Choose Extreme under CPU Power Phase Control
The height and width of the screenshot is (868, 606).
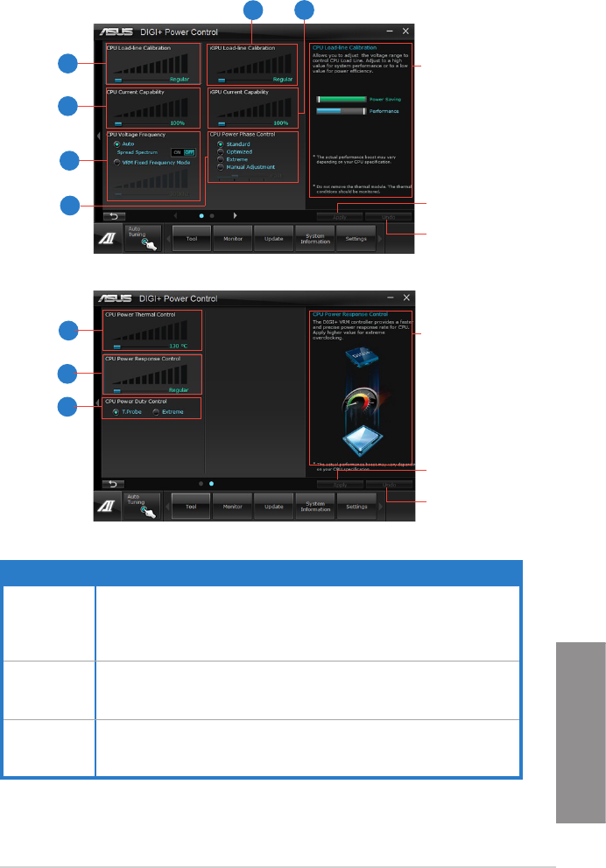tap(221, 159)
